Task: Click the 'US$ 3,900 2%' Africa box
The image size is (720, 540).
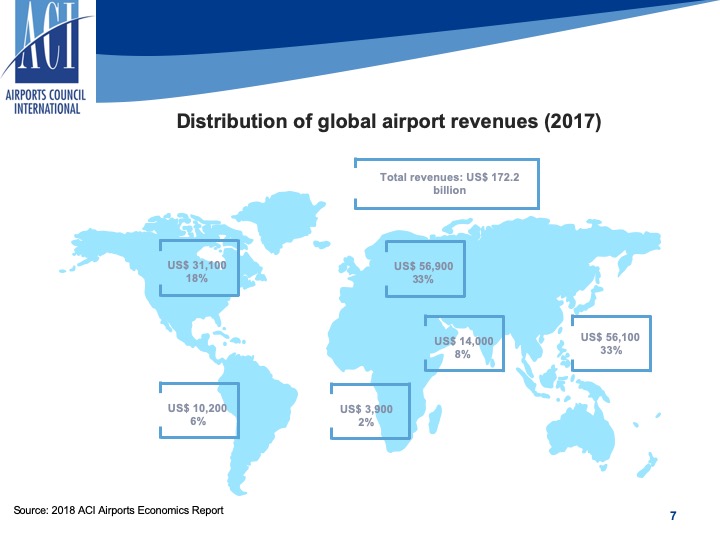Action: click(370, 411)
